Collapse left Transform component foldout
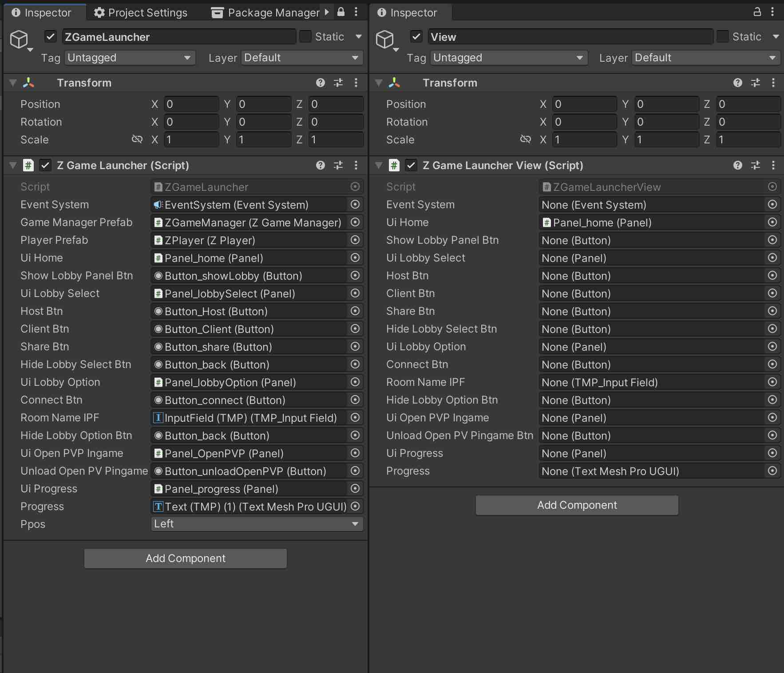784x673 pixels. [13, 83]
